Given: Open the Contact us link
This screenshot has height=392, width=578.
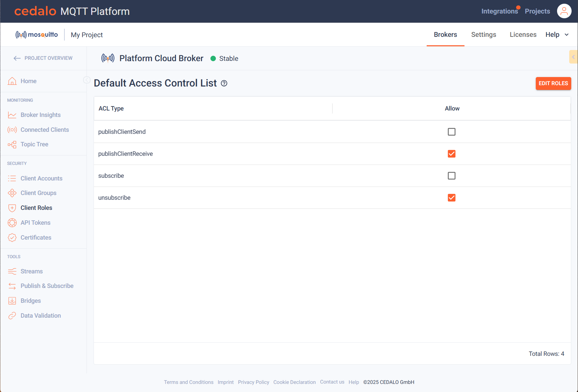Looking at the screenshot, I should pos(332,382).
